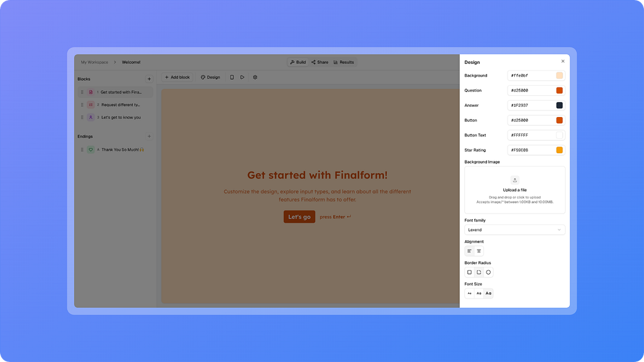Switch to the Build tab

point(298,62)
